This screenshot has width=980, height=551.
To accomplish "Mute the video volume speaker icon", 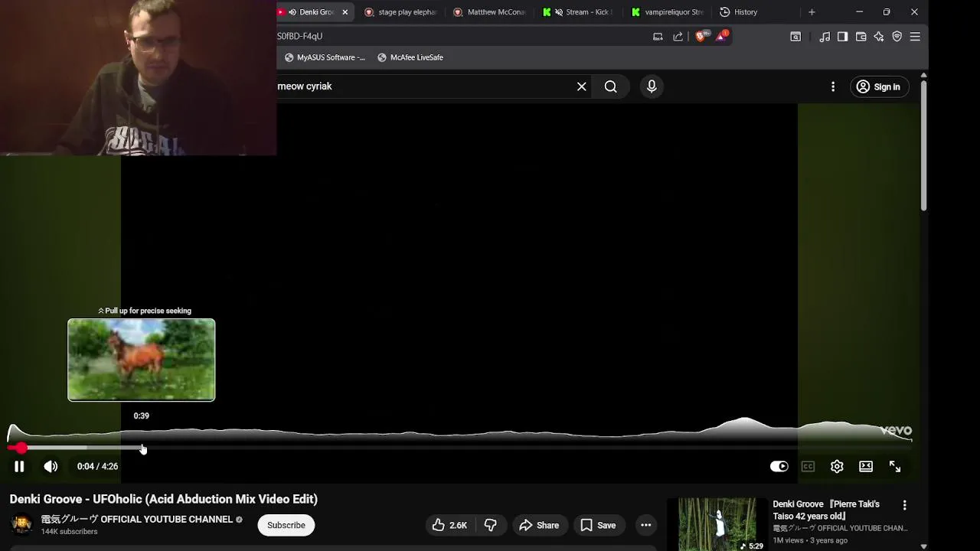I will coord(51,466).
